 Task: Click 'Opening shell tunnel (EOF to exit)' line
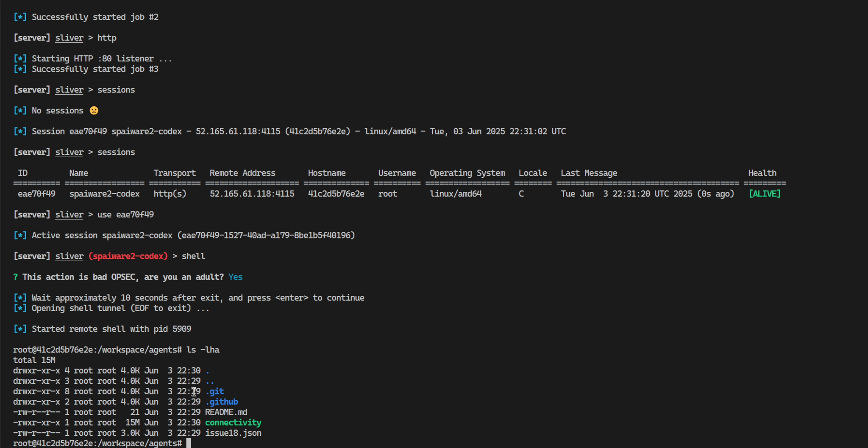(111, 308)
